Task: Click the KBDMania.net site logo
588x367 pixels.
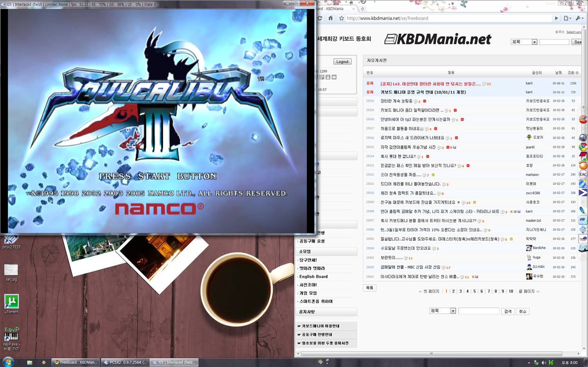Action: pos(438,39)
